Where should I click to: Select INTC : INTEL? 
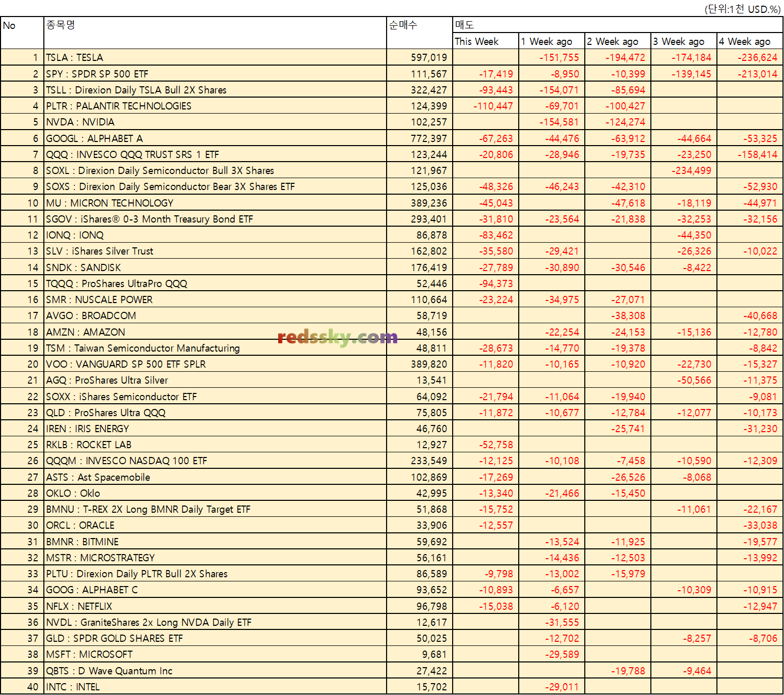[x=73, y=687]
